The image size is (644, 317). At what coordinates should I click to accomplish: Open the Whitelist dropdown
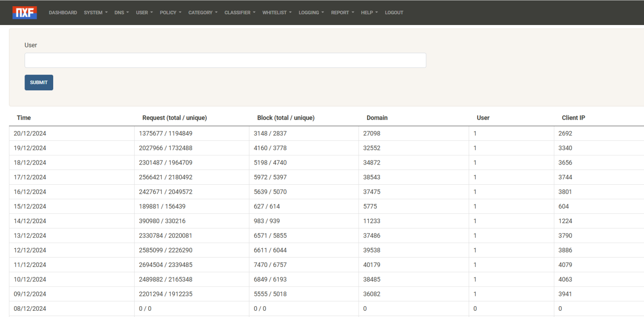[x=277, y=13]
